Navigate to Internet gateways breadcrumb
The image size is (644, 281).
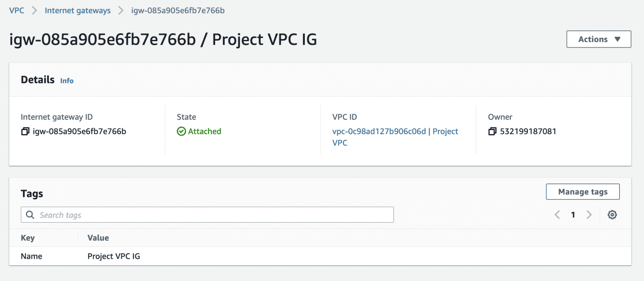[78, 10]
